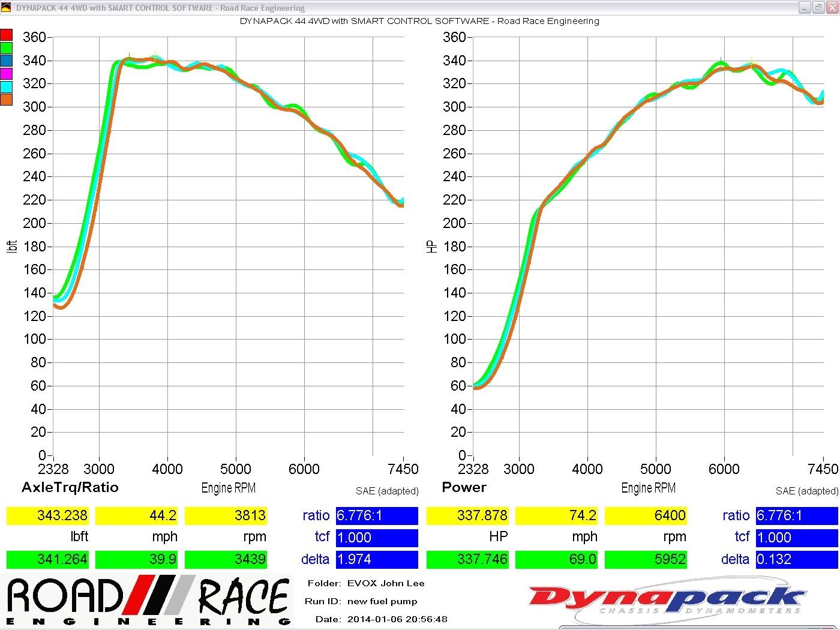
Task: Select the magenta run color swatch
Action: [6, 74]
